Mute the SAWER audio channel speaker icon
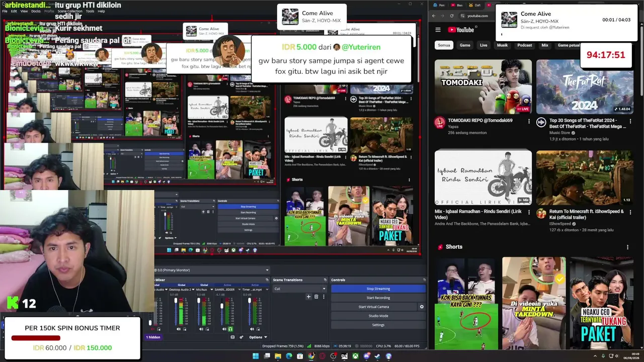Image resolution: width=644 pixels, height=362 pixels. tap(224, 329)
